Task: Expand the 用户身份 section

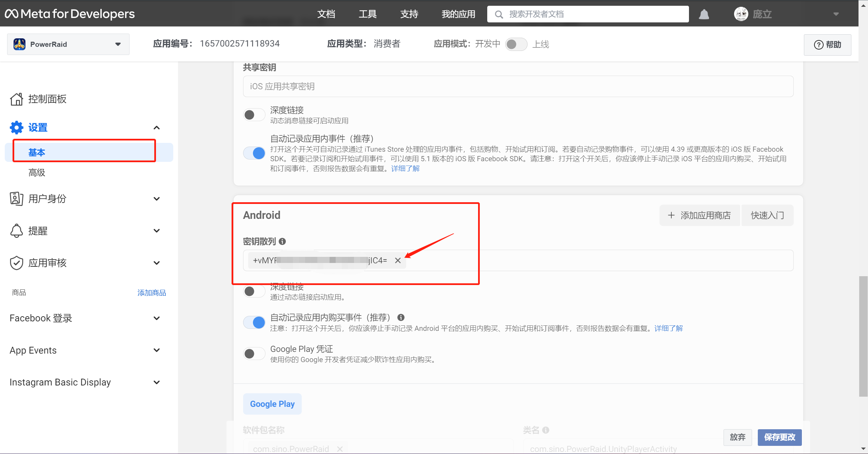Action: [x=156, y=198]
